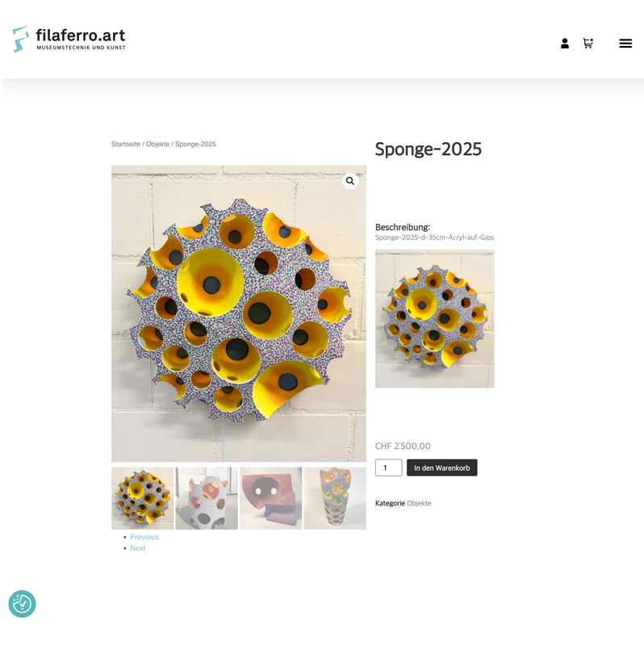Open the cookie consent settings icon
This screenshot has height=646, width=644.
[23, 604]
